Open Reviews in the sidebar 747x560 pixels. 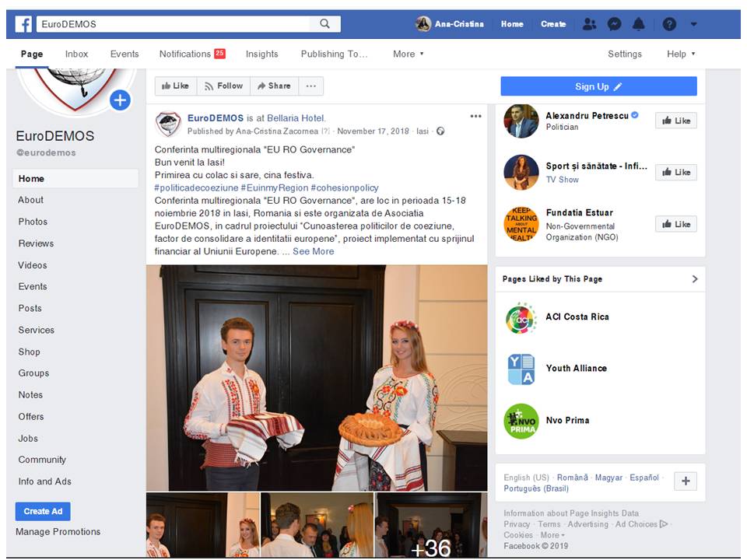tap(36, 243)
